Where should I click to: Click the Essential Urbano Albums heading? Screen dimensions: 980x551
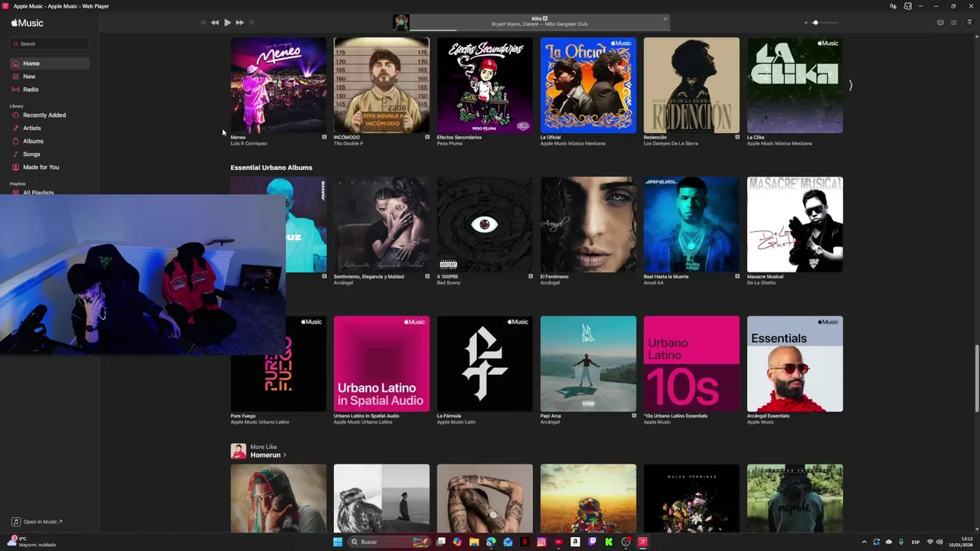(271, 168)
